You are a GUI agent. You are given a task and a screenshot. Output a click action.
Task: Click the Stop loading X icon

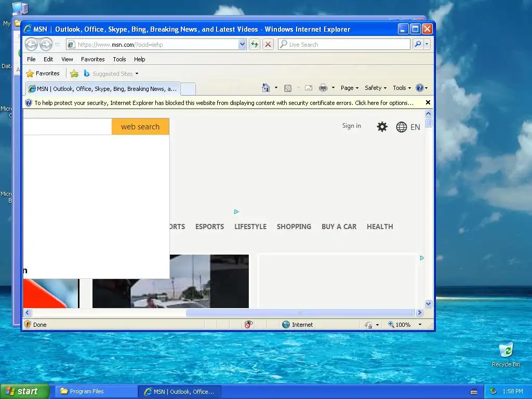point(268,45)
